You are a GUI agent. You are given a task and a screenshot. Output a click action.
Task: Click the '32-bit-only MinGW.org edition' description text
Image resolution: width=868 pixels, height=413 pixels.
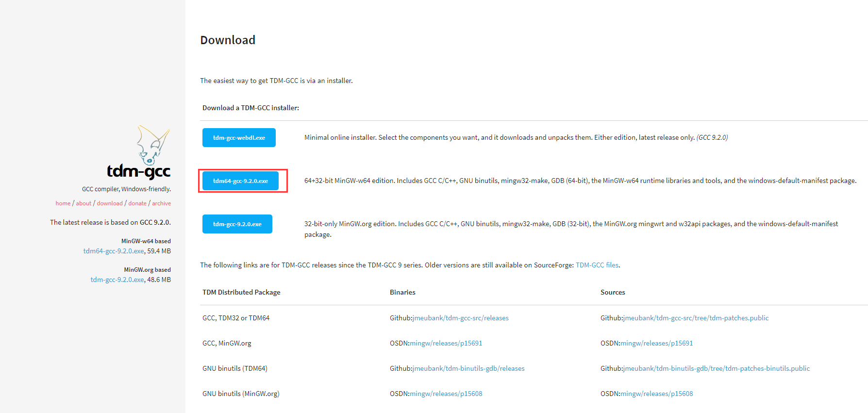tap(571, 229)
